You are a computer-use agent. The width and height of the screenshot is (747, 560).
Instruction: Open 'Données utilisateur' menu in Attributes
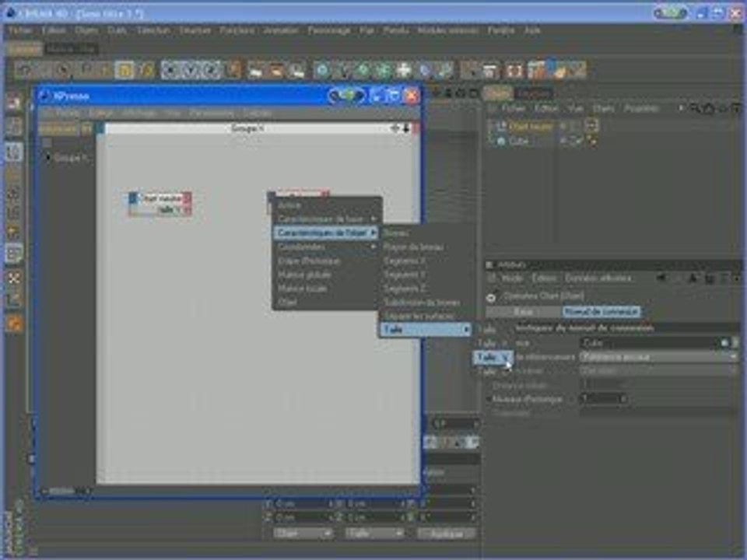598,278
